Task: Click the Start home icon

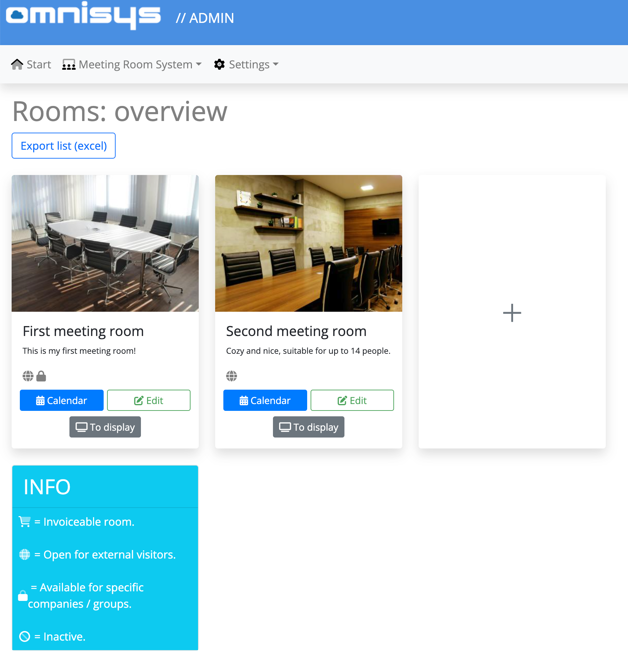Action: (17, 64)
